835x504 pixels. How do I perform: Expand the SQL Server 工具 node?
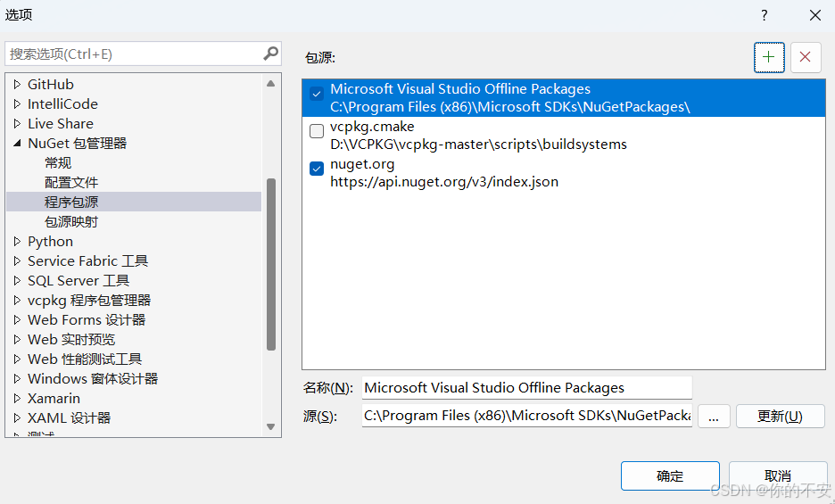(x=17, y=281)
